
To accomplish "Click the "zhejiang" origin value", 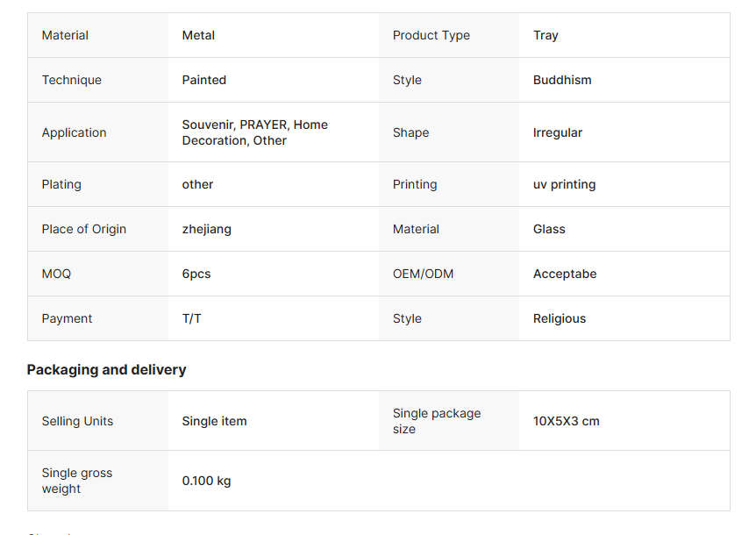I will 206,229.
